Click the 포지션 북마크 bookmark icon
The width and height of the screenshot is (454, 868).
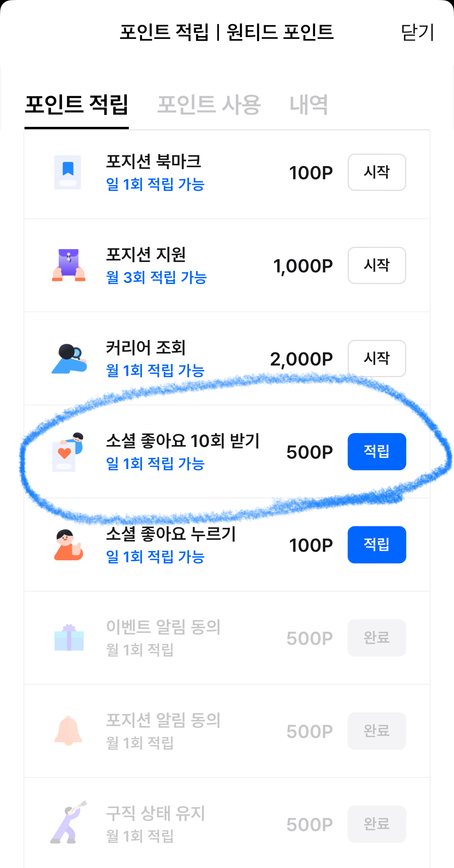click(x=68, y=172)
